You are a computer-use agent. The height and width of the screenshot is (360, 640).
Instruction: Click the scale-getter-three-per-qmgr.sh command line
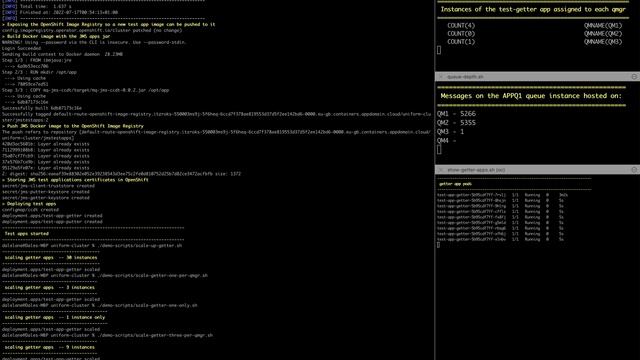[x=107, y=335]
